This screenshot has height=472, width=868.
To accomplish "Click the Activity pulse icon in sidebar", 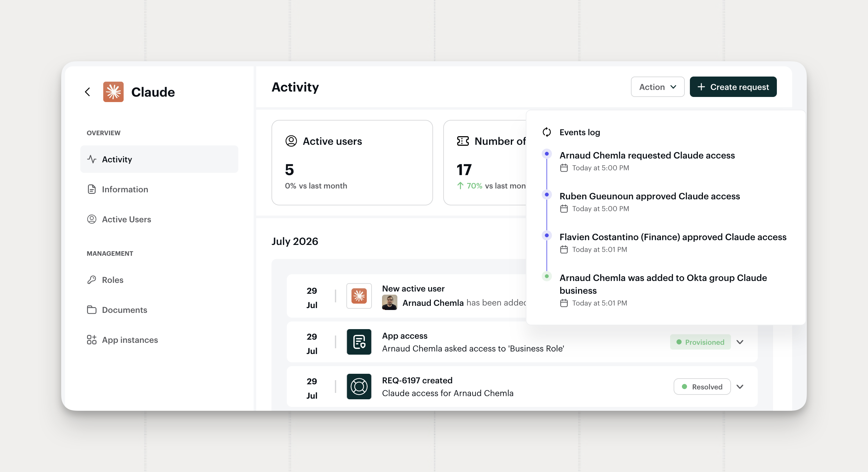I will pos(92,159).
